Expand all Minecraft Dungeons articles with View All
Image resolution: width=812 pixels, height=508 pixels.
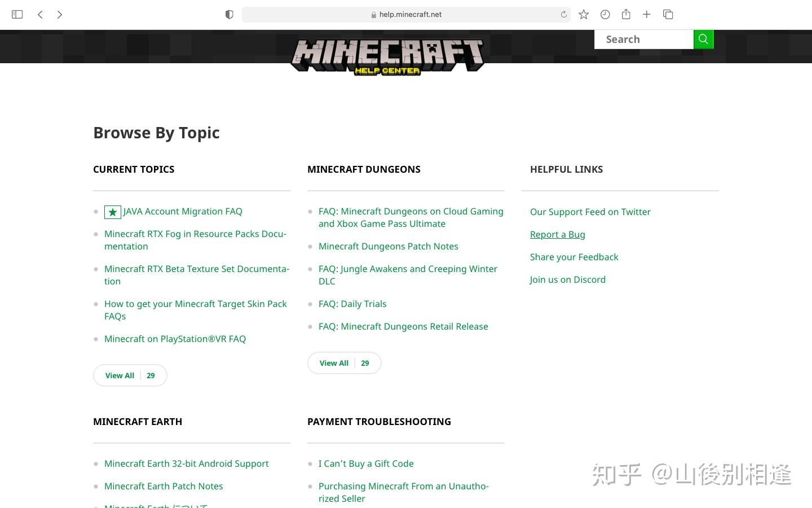(x=344, y=363)
